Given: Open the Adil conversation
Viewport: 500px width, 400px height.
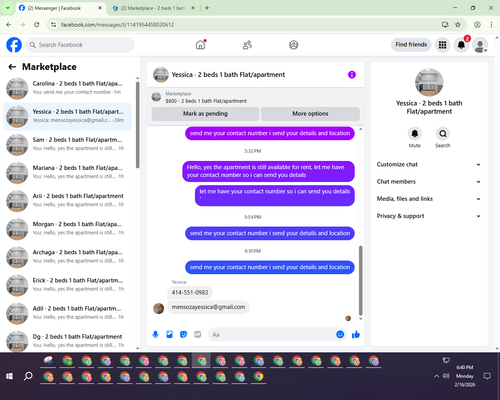Looking at the screenshot, I should (67, 314).
